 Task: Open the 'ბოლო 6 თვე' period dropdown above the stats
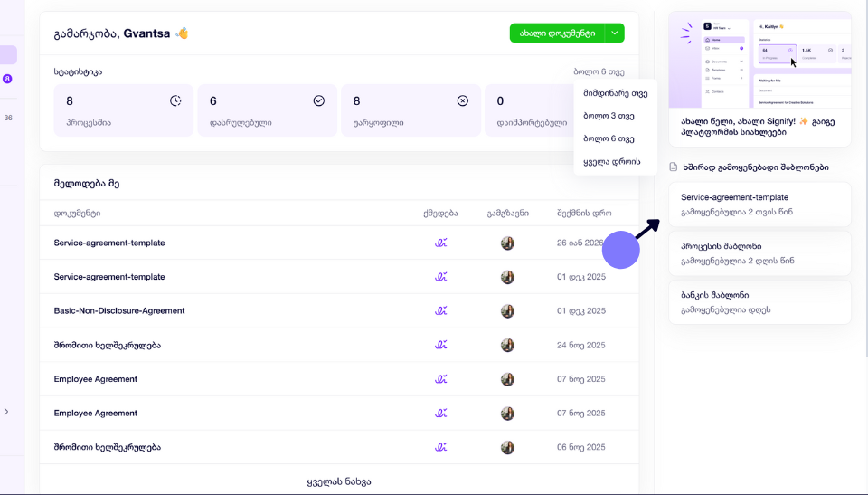click(599, 72)
